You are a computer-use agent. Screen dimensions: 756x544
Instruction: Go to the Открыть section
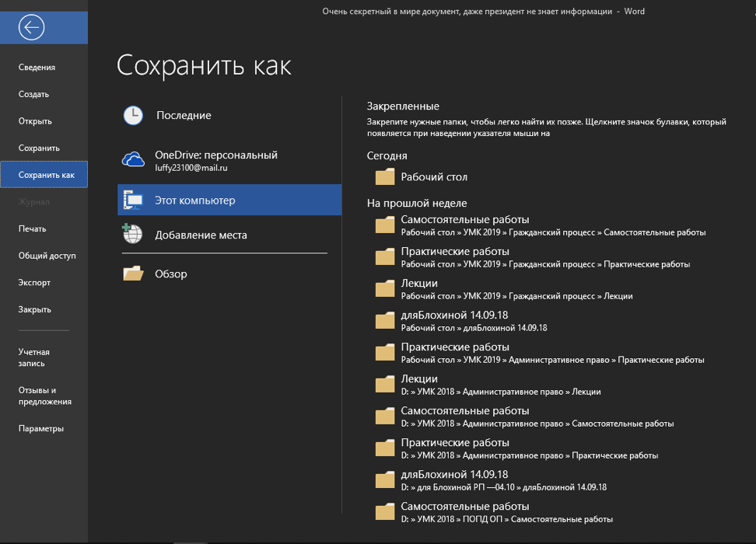pos(44,121)
